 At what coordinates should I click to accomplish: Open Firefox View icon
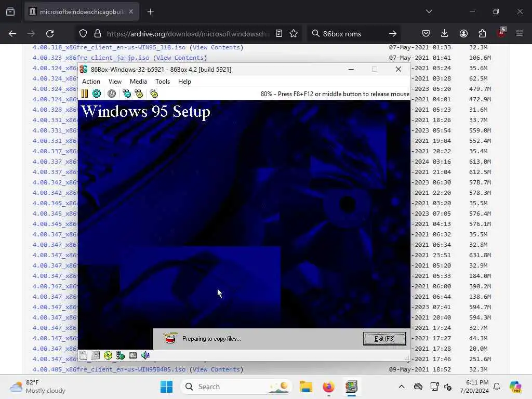10,12
